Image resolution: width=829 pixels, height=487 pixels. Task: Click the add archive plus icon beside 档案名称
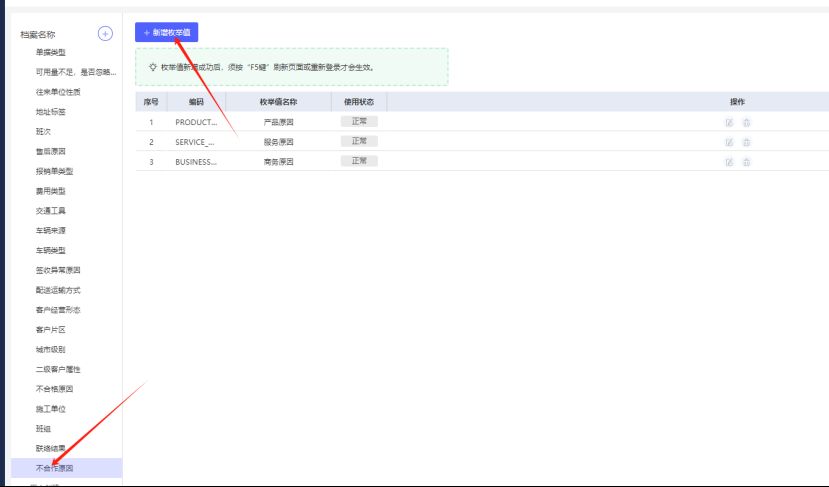click(106, 34)
